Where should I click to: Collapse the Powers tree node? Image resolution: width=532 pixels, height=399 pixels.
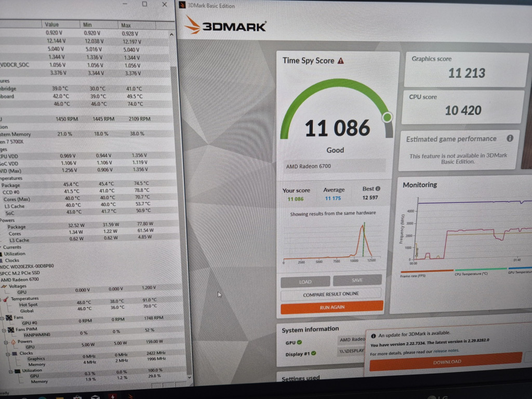(x=6, y=342)
